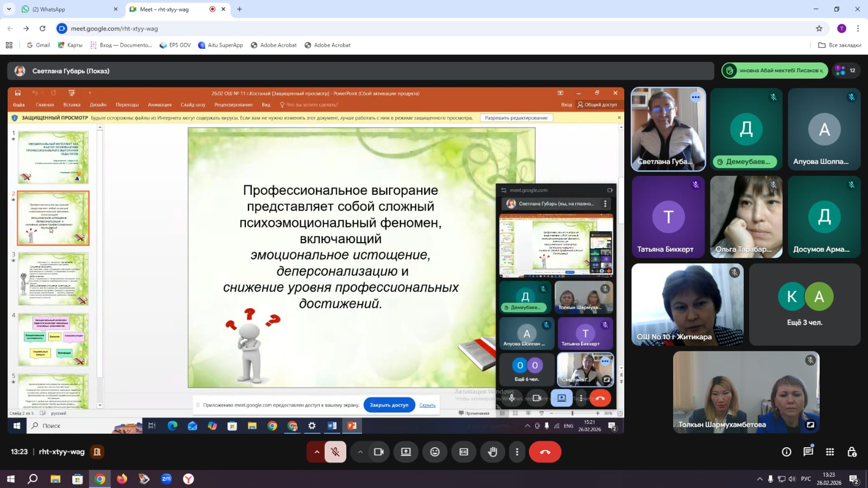The width and height of the screenshot is (868, 488).
Task: Leave the call with red button
Action: (x=545, y=452)
